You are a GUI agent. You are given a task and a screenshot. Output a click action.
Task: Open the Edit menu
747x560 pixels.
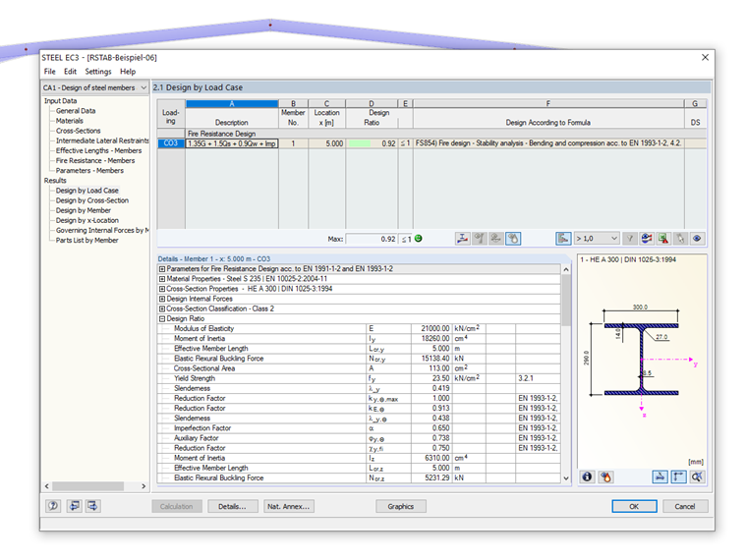click(x=70, y=72)
